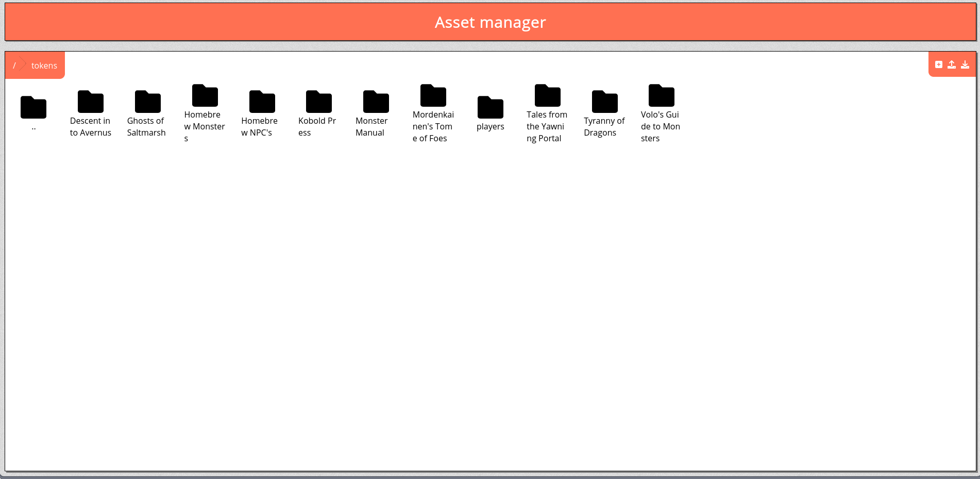Open Mordenkainen's Tome of Foes folder
Screen dimensions: 980x479
433,95
